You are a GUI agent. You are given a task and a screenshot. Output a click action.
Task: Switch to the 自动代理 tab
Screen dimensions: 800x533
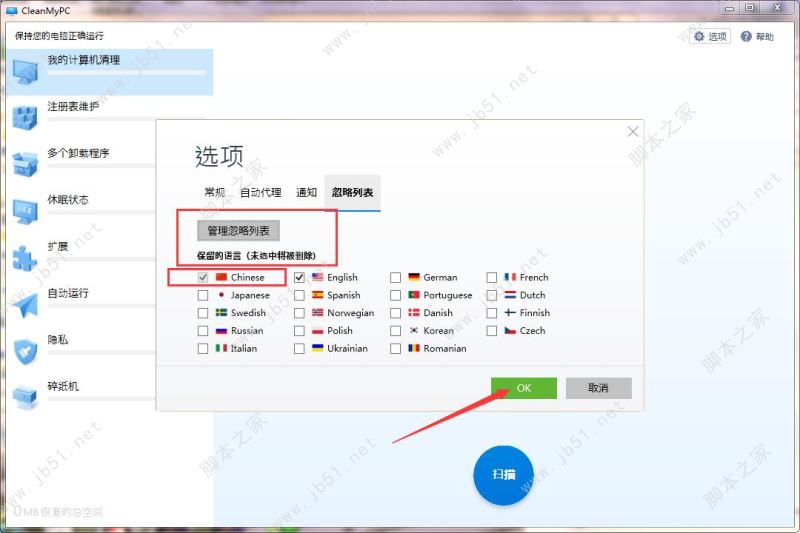pos(261,192)
